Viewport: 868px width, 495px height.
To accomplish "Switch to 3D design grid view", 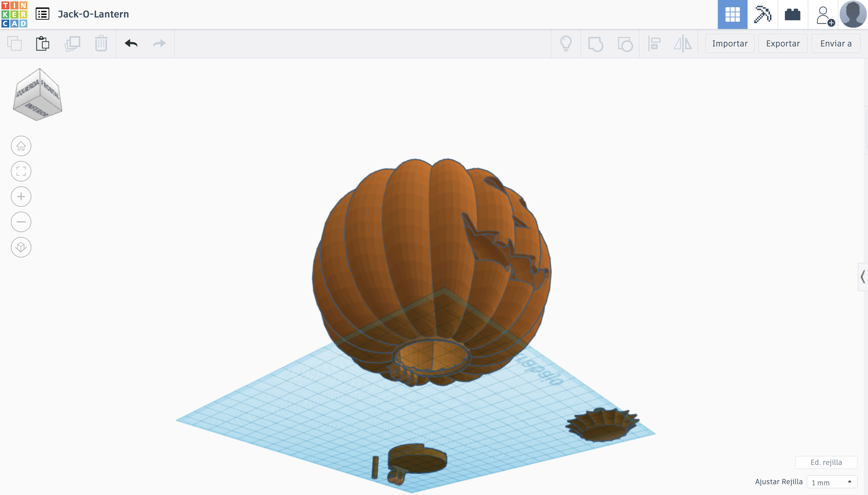I will point(732,14).
